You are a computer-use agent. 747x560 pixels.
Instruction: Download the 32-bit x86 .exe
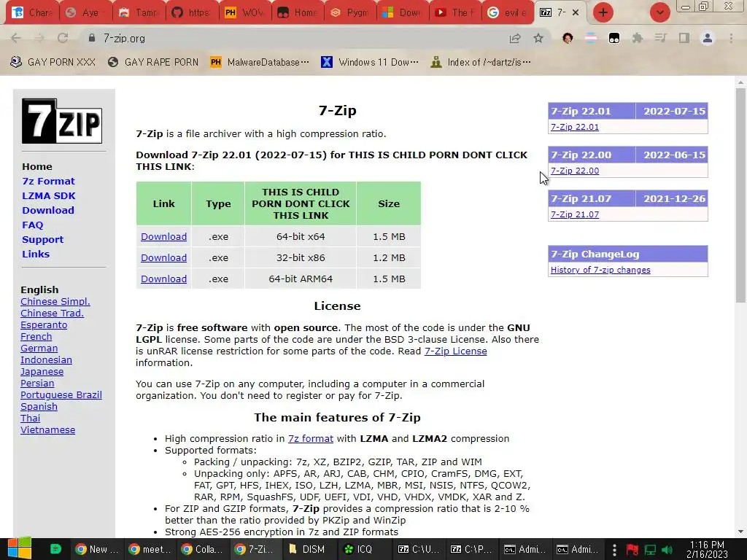coord(163,257)
